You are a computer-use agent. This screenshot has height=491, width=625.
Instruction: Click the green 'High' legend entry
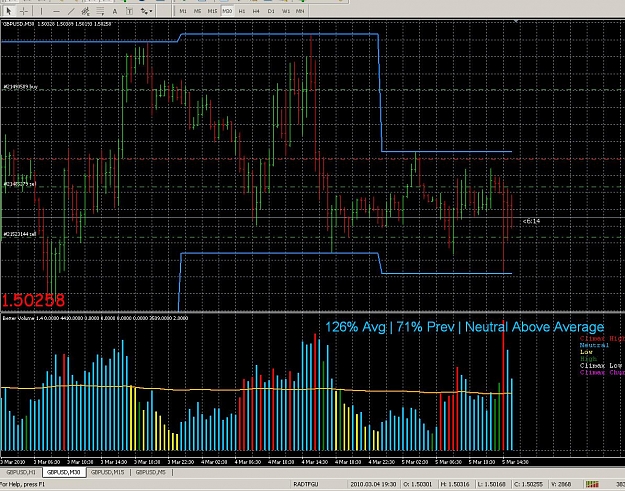coord(588,359)
